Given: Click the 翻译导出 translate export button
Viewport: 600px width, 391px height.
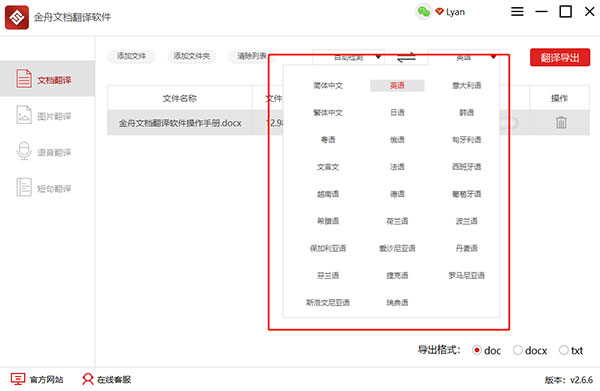Looking at the screenshot, I should pos(560,57).
